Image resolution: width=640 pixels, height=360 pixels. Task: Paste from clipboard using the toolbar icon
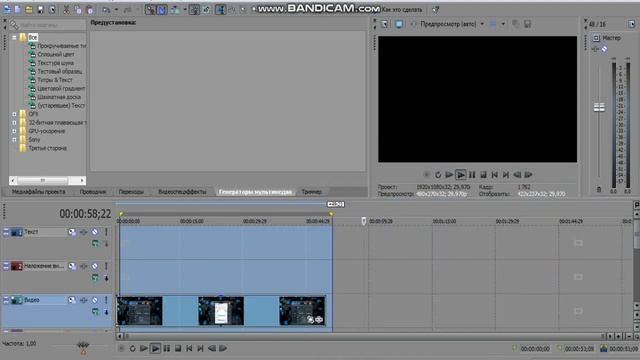click(x=90, y=9)
